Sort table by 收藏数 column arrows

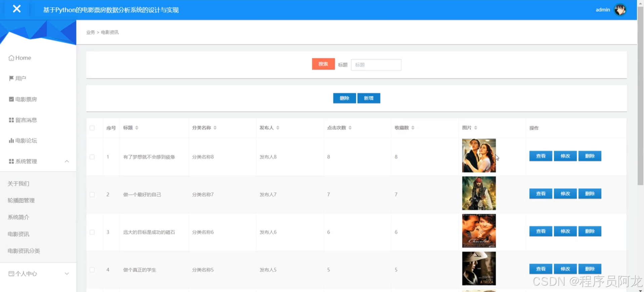[x=413, y=128]
